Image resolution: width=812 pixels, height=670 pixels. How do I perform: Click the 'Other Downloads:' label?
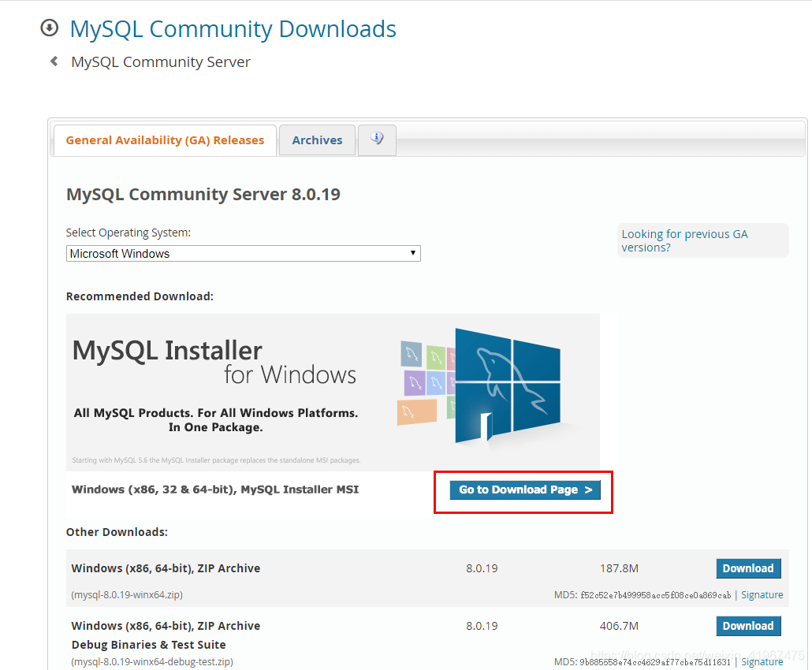tap(117, 532)
